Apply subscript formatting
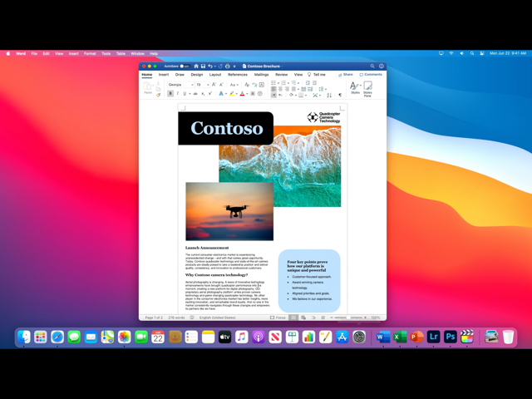This screenshot has height=399, width=532. [x=203, y=94]
